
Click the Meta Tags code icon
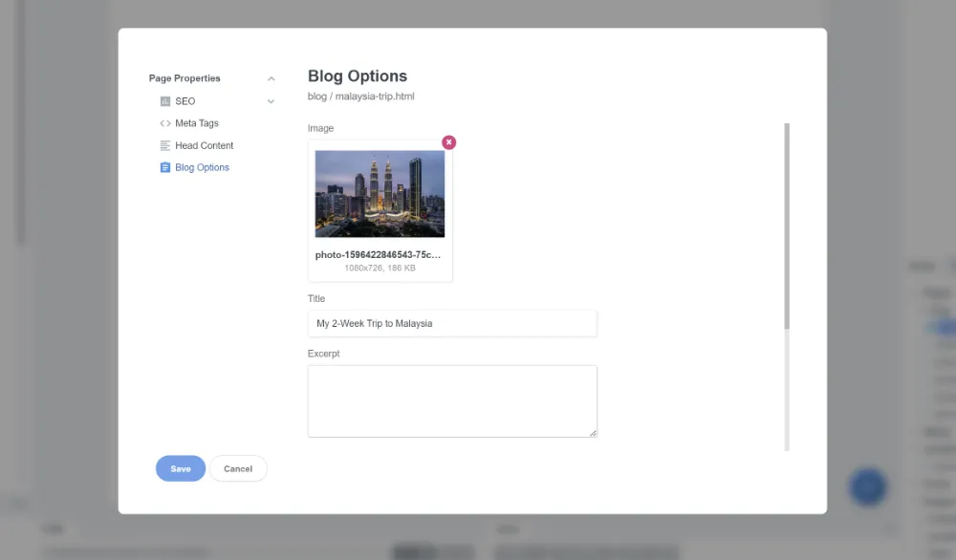click(163, 122)
